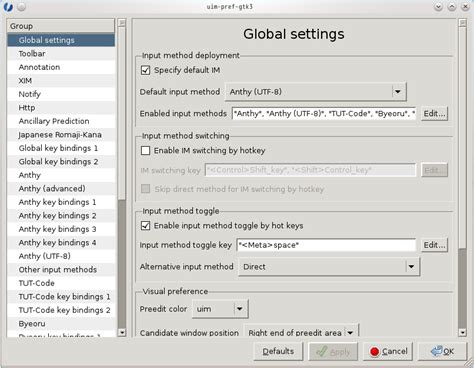Select Anthy key bindings 3

(61, 229)
